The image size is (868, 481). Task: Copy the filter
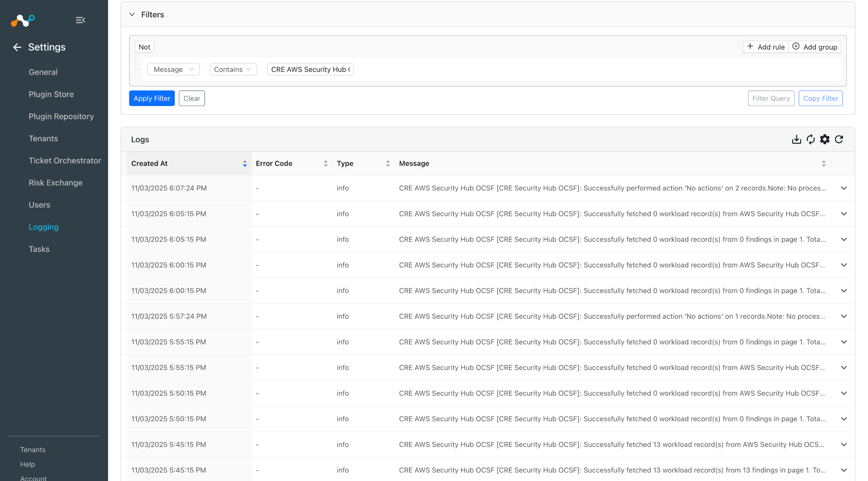pos(821,98)
